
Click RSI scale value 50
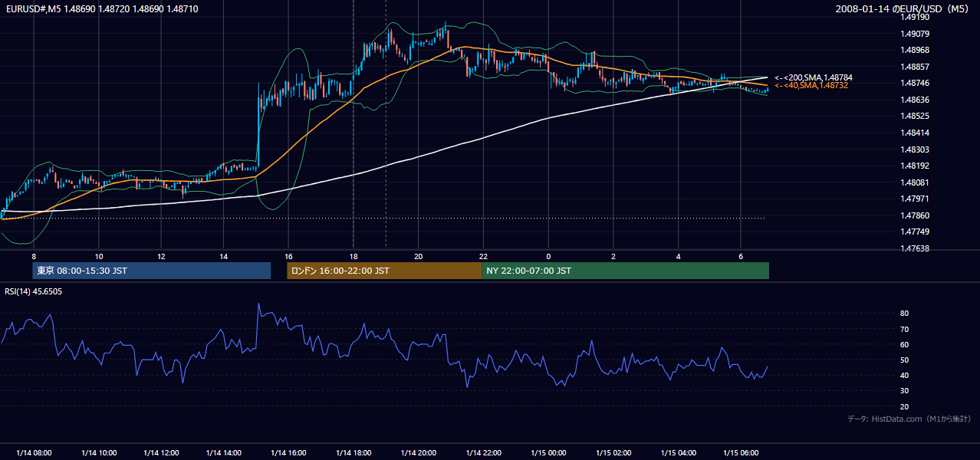(x=905, y=360)
